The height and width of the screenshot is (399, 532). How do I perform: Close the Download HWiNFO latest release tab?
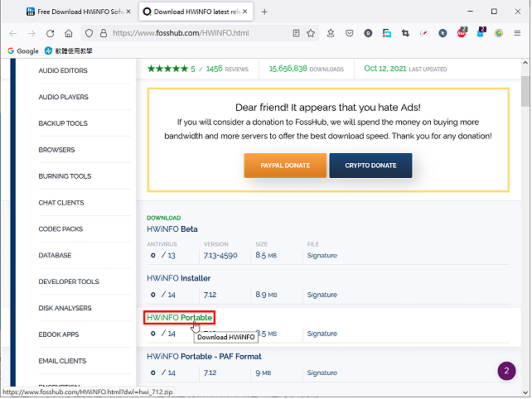point(245,12)
